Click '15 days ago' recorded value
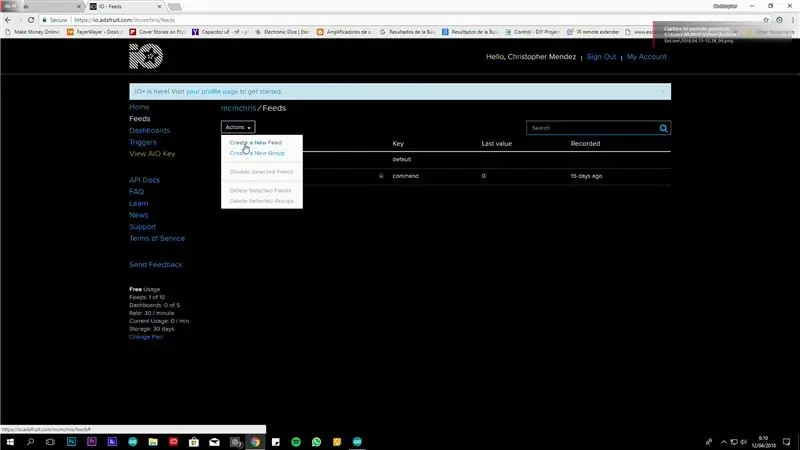 pyautogui.click(x=586, y=176)
